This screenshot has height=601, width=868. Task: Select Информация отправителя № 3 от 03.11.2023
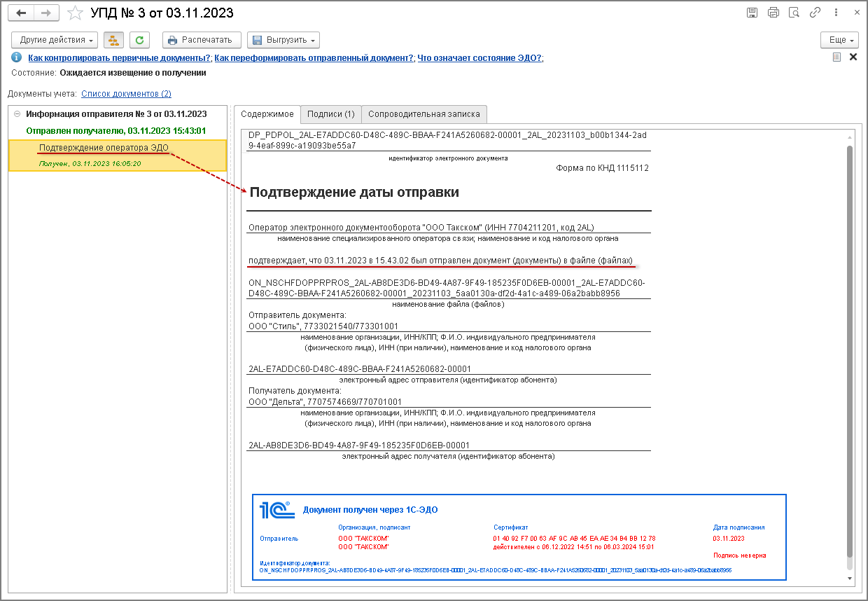tap(116, 113)
